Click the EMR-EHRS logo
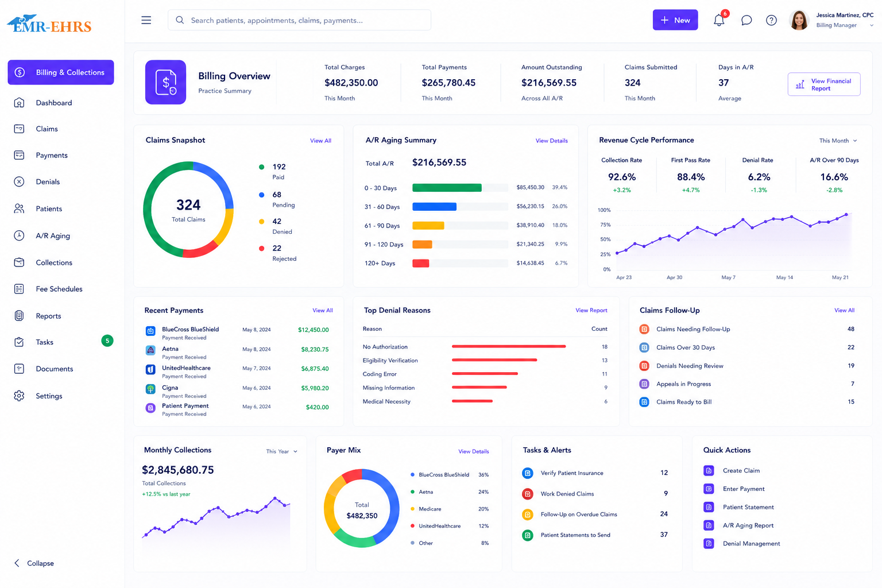 pyautogui.click(x=49, y=24)
